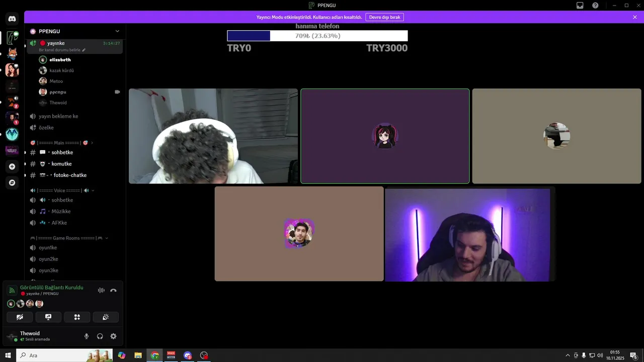Open File Explorer from taskbar
Image resolution: width=644 pixels, height=362 pixels.
138,355
